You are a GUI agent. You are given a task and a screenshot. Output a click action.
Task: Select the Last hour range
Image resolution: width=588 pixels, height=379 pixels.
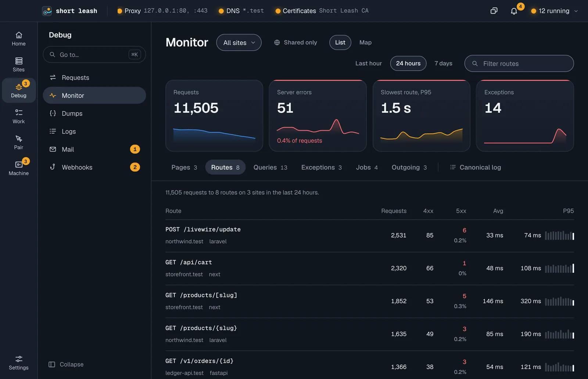click(x=369, y=63)
